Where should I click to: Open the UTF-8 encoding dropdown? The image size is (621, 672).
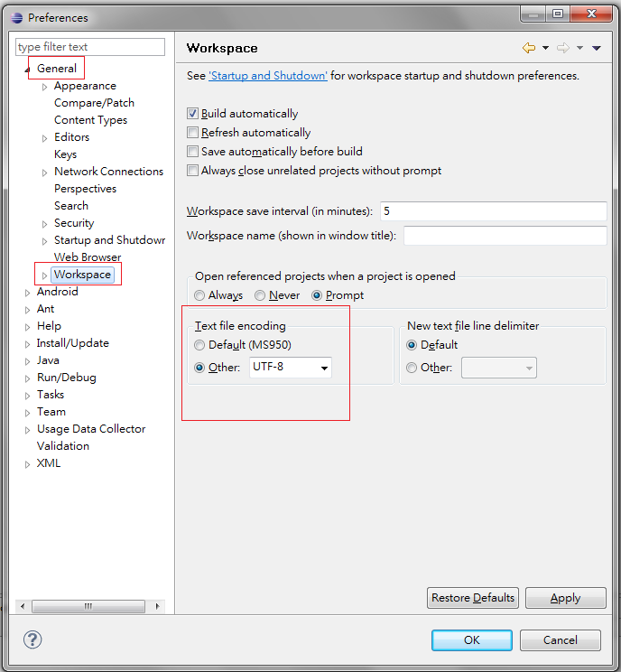click(x=324, y=368)
